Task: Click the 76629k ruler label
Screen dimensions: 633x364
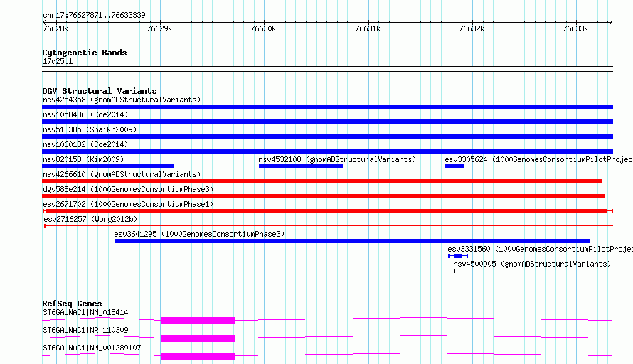Action: pyautogui.click(x=159, y=28)
